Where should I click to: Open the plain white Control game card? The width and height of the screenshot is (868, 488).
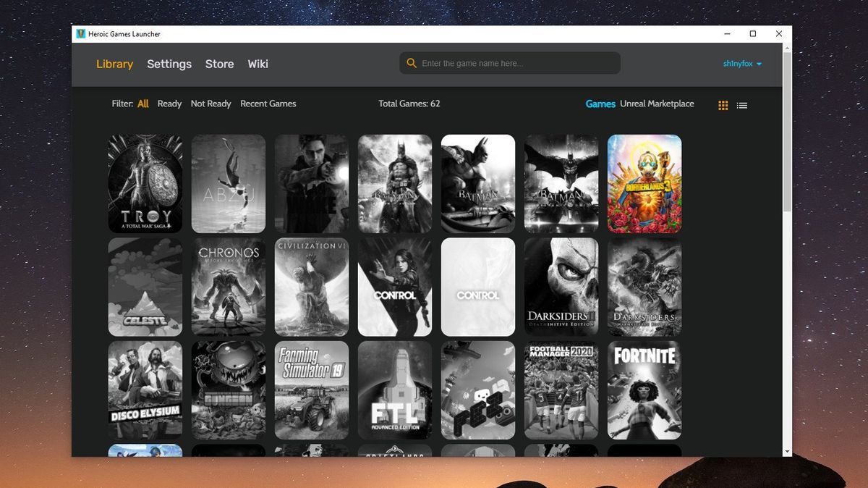[478, 287]
